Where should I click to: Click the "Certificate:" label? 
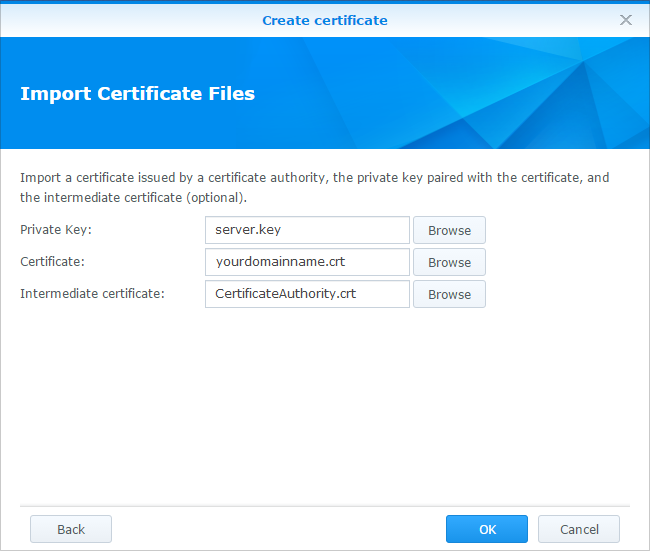(x=53, y=262)
